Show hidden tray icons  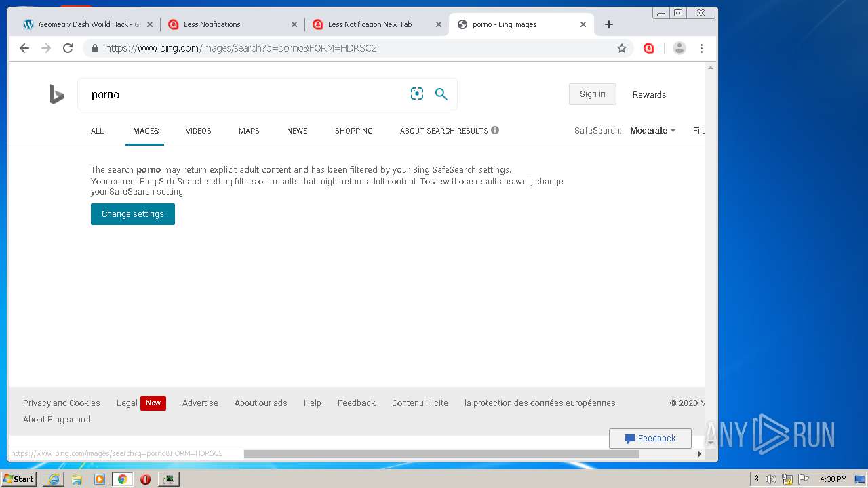[x=757, y=479]
